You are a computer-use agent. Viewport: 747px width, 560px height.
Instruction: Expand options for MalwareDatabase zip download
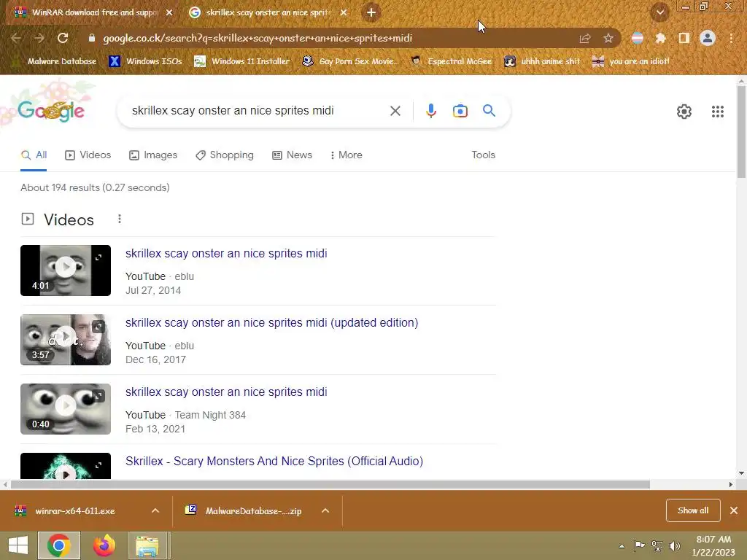[325, 510]
